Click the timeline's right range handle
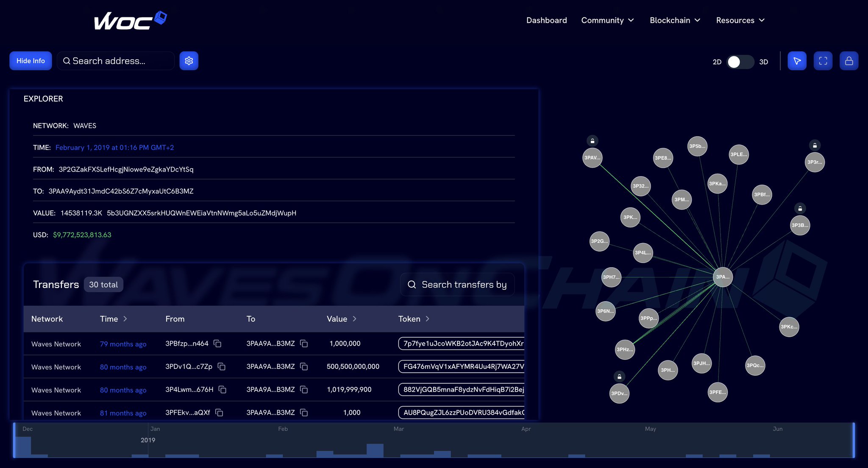868x468 pixels. click(x=853, y=440)
